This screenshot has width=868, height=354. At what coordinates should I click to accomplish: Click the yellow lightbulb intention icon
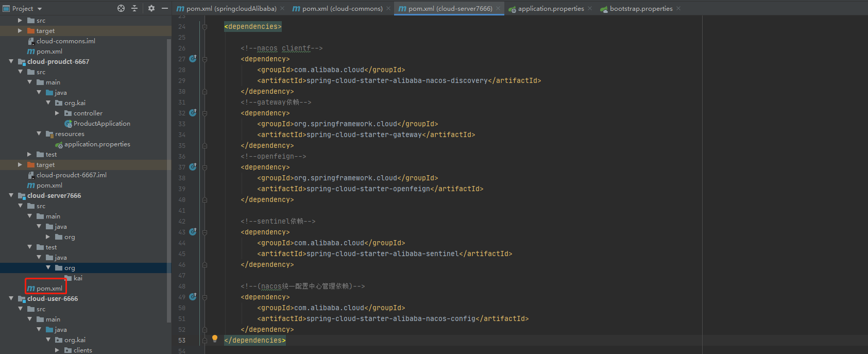[215, 339]
